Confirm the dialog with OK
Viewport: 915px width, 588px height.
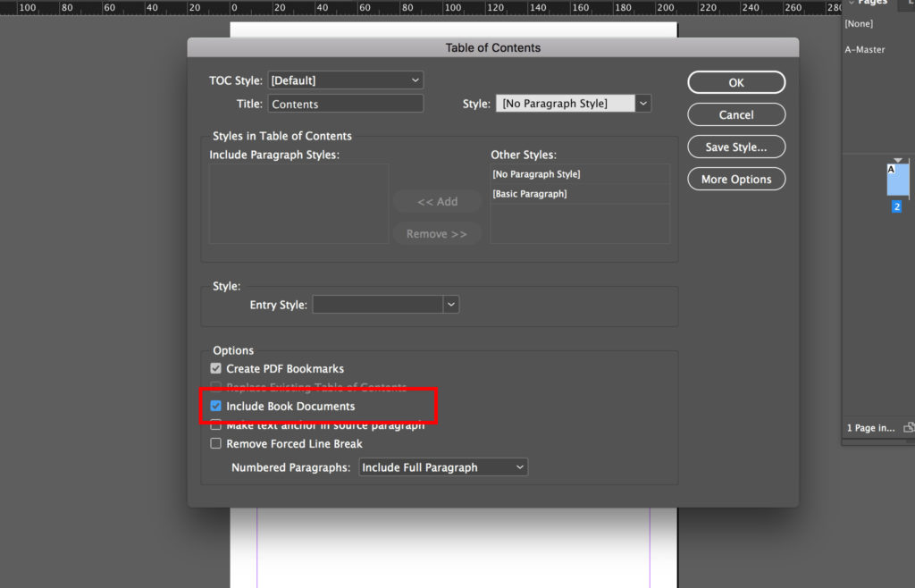[735, 82]
